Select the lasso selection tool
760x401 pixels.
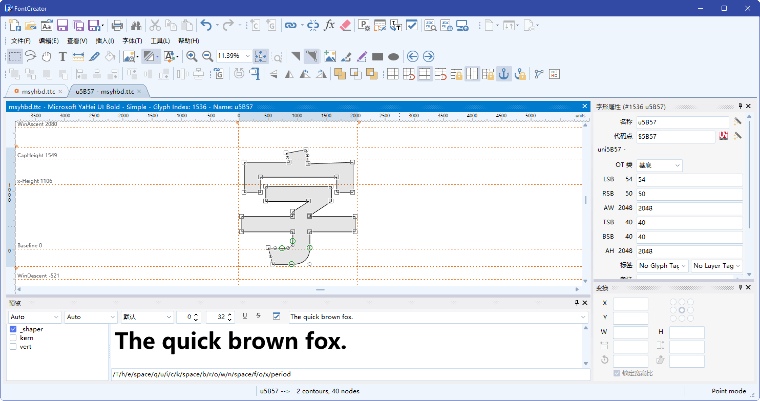tap(30, 56)
